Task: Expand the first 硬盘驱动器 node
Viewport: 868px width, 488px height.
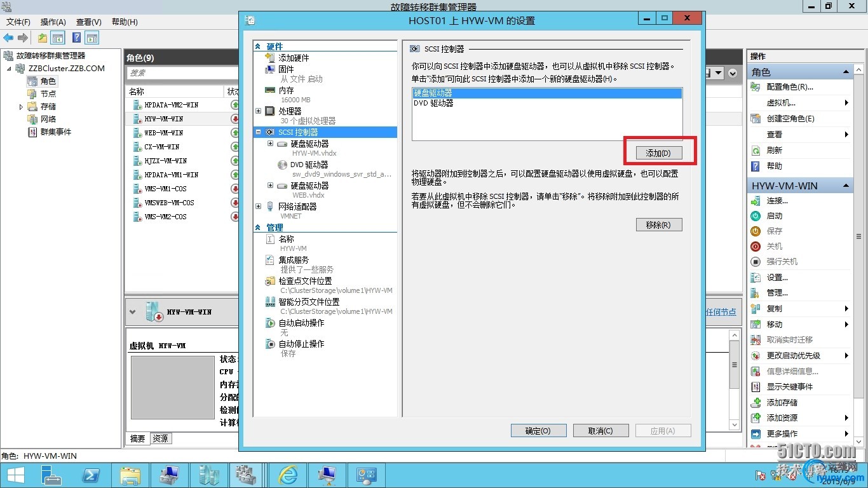Action: 270,144
